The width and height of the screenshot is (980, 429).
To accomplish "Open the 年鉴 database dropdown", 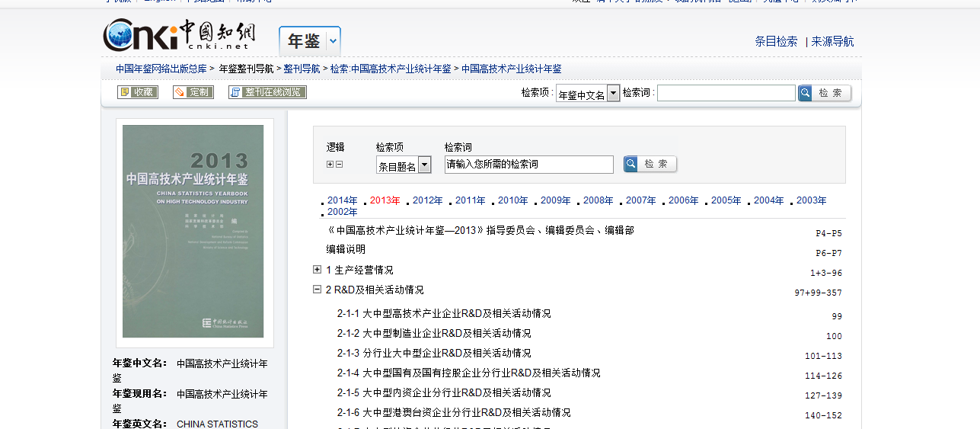I will click(x=334, y=41).
